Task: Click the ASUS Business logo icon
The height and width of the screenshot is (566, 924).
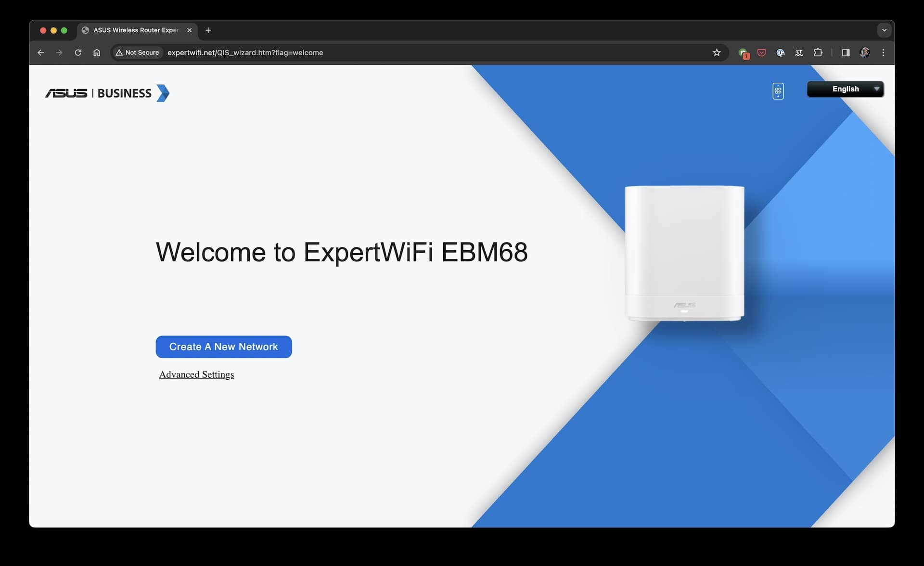Action: tap(108, 93)
